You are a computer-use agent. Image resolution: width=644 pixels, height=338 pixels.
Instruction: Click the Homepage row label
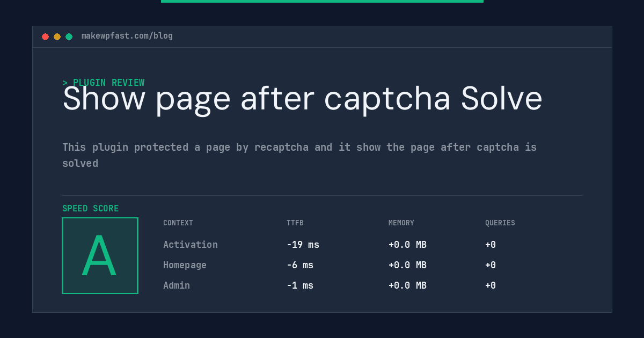(x=185, y=265)
